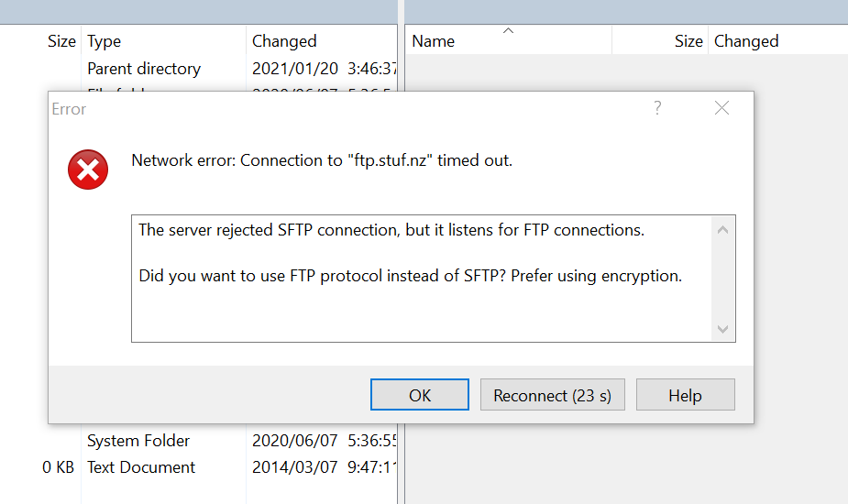
Task: Select the Parent directory row
Action: click(144, 69)
